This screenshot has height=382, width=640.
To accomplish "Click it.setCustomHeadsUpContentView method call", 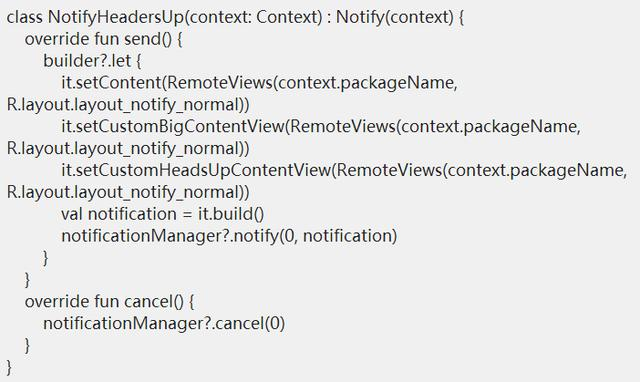I will pos(196,170).
